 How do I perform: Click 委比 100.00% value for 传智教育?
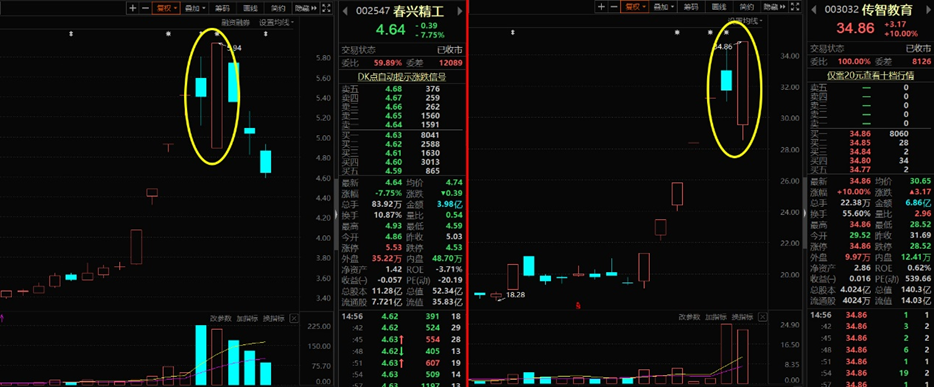pos(853,61)
